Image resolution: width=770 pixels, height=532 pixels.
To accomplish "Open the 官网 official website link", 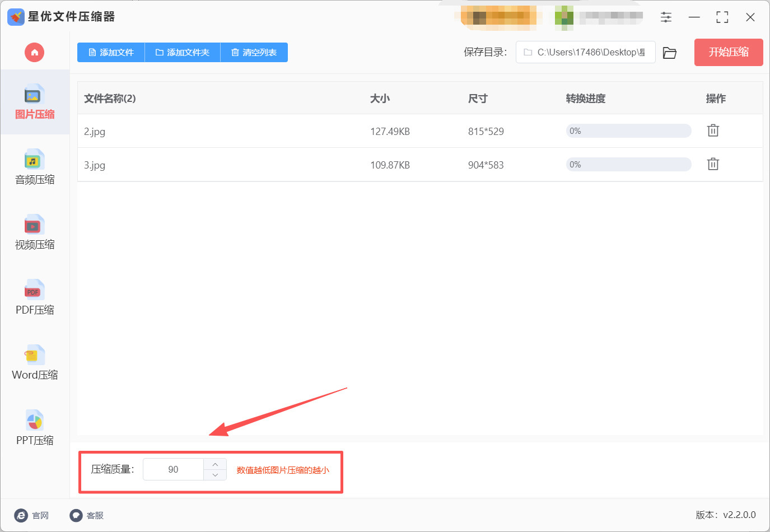I will pyautogui.click(x=32, y=515).
